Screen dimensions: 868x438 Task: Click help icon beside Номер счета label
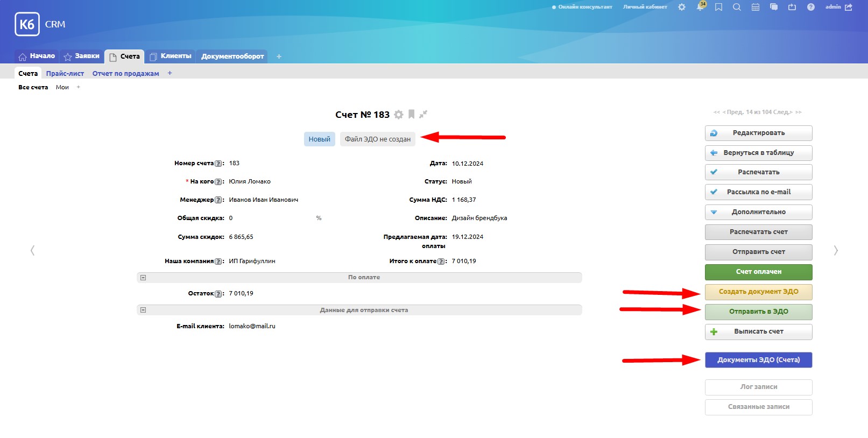point(218,164)
